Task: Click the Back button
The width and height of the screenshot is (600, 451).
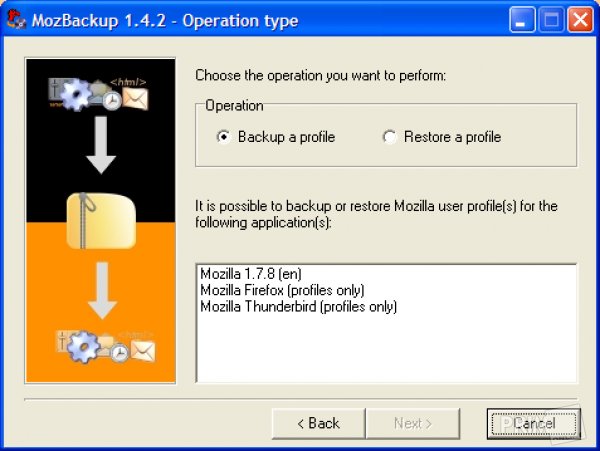Action: (318, 423)
